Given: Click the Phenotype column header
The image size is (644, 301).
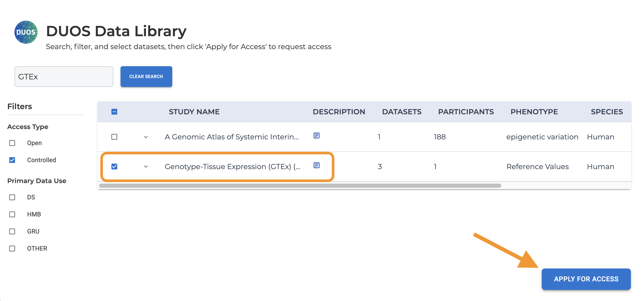Looking at the screenshot, I should coord(534,112).
